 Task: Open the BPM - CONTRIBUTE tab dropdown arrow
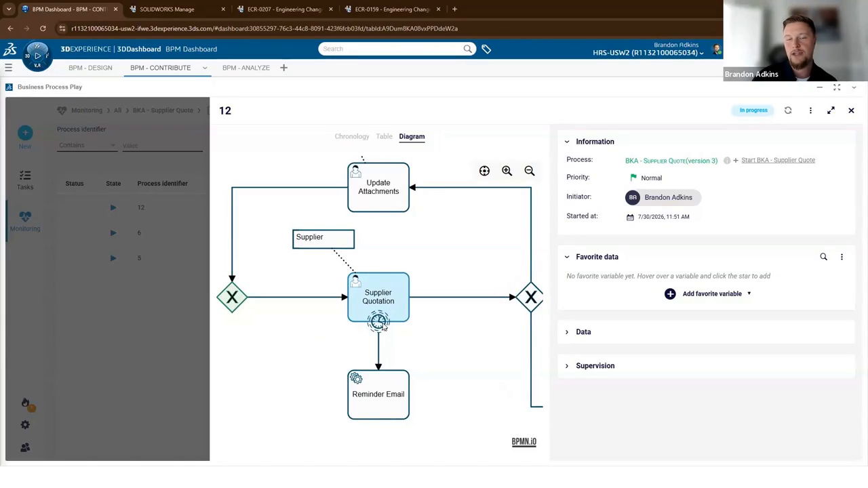pyautogui.click(x=205, y=68)
